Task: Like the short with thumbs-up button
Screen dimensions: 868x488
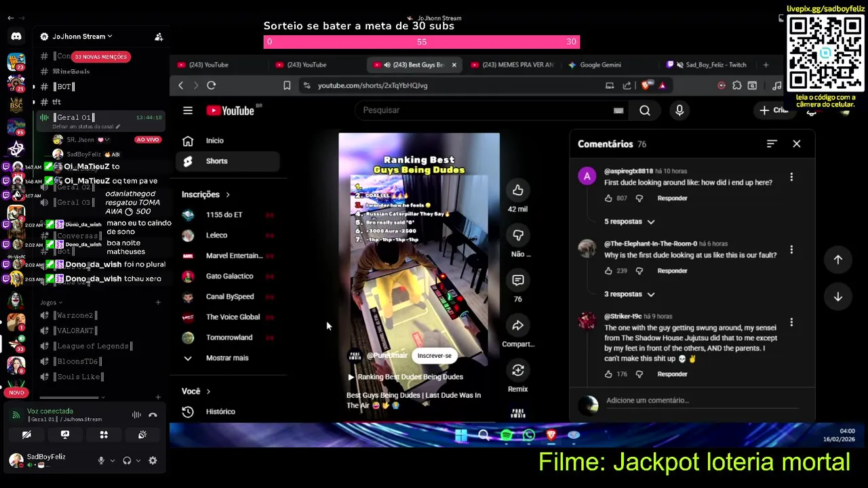Action: pyautogui.click(x=518, y=190)
